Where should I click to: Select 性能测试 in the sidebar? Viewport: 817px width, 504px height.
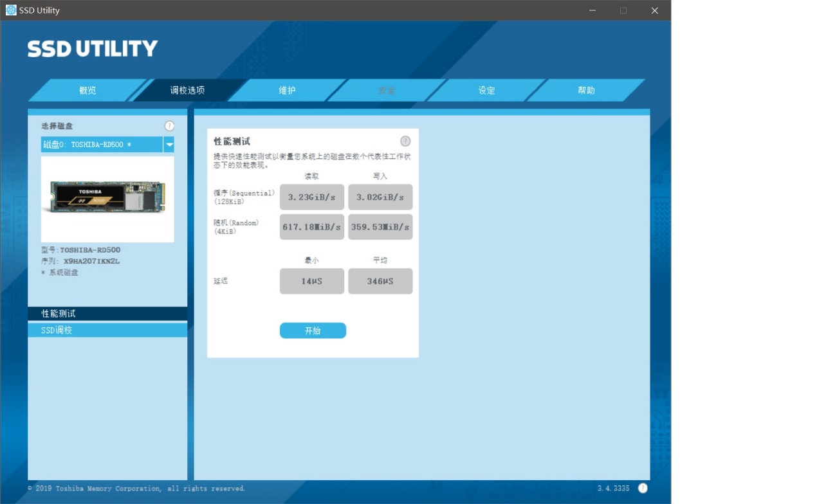tap(107, 314)
